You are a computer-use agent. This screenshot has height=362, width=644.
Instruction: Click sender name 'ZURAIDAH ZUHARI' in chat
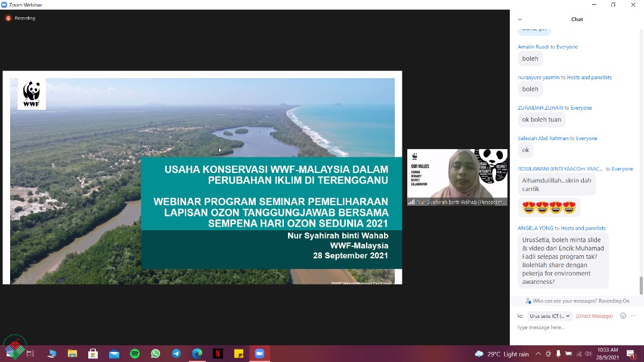pyautogui.click(x=540, y=108)
